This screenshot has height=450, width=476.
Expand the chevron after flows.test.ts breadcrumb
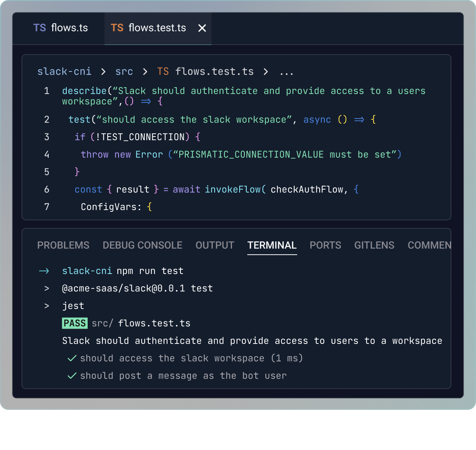(266, 72)
